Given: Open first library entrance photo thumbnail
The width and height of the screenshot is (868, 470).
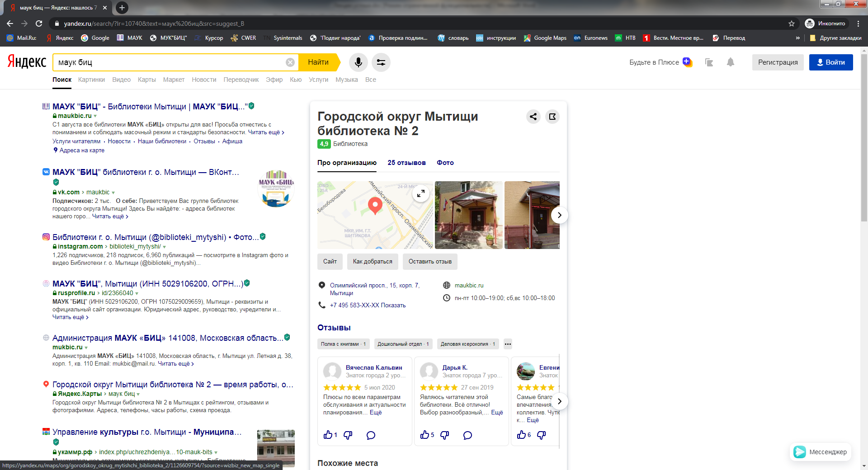Looking at the screenshot, I should click(x=468, y=215).
